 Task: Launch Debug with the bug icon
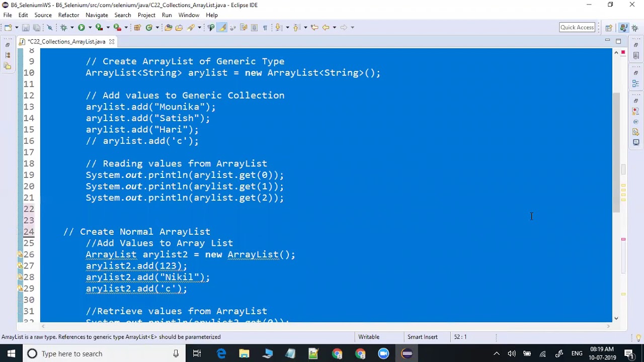(x=63, y=27)
